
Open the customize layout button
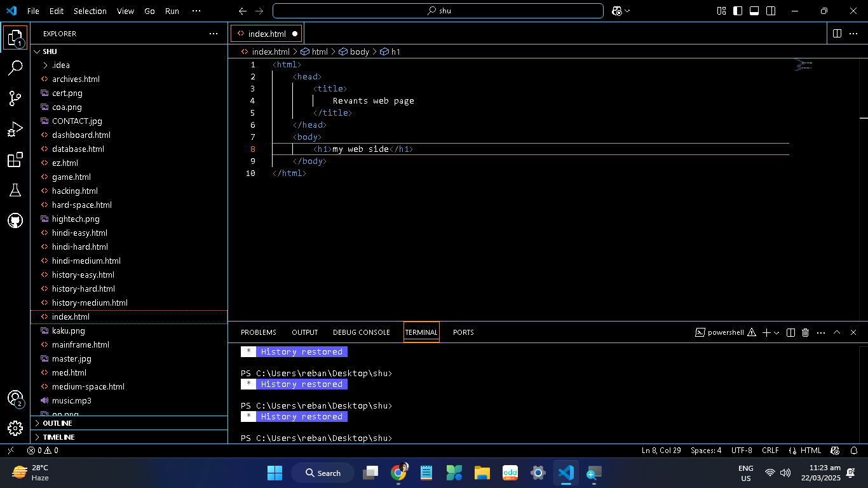pos(721,11)
